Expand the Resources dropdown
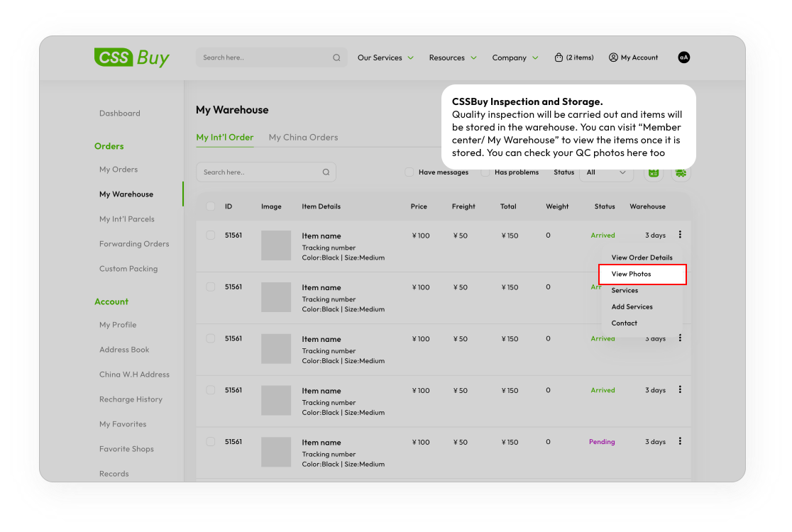 point(453,58)
